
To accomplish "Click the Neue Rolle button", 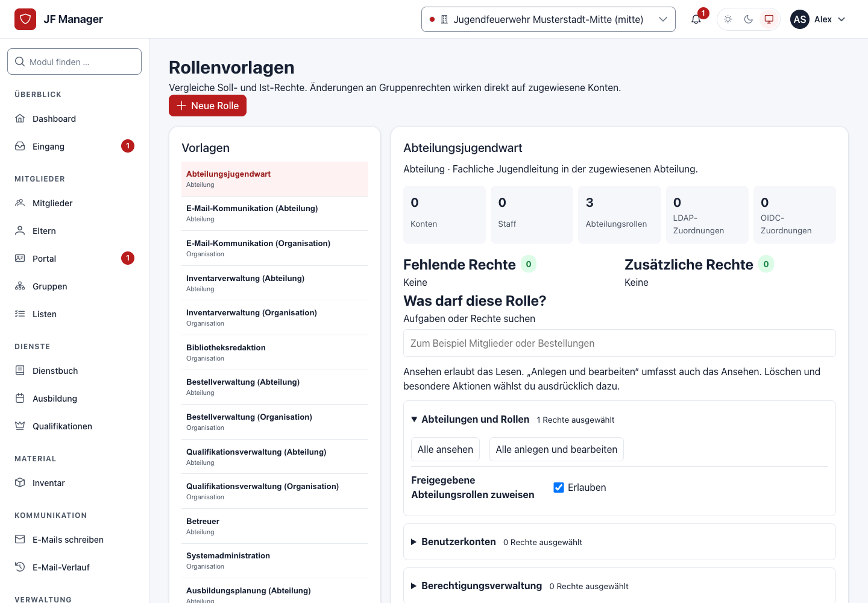I will [207, 106].
